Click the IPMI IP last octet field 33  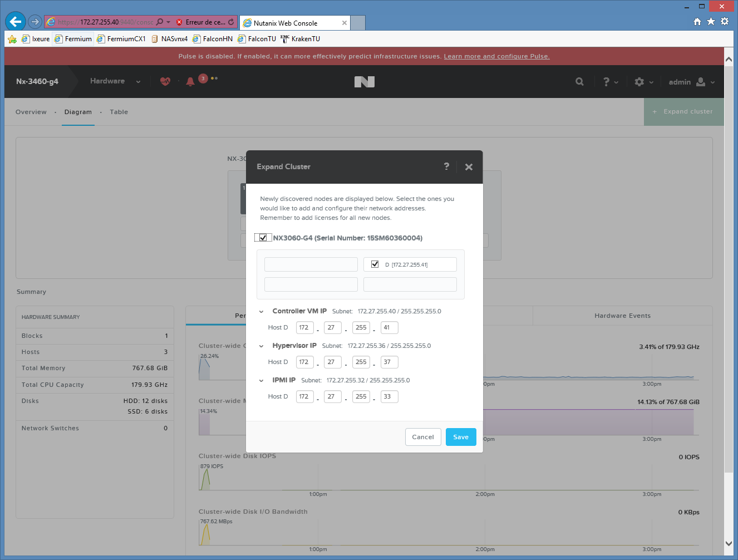coord(390,397)
